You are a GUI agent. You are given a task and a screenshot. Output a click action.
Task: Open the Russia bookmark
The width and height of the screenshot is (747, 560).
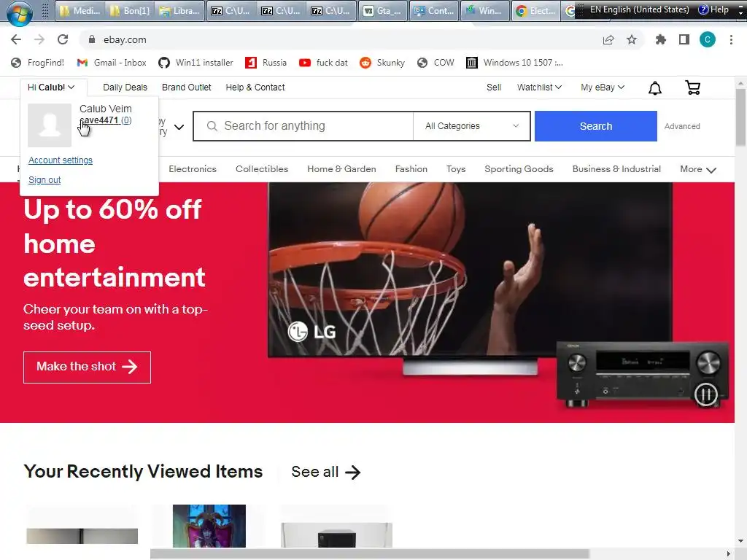coord(266,63)
